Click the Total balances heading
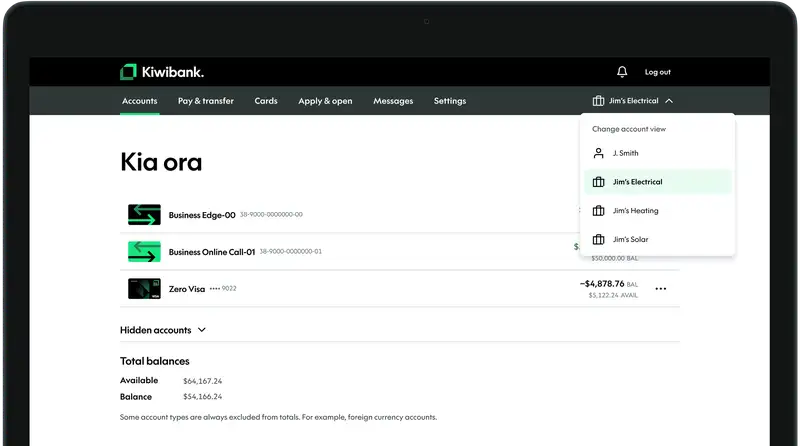 coord(155,361)
